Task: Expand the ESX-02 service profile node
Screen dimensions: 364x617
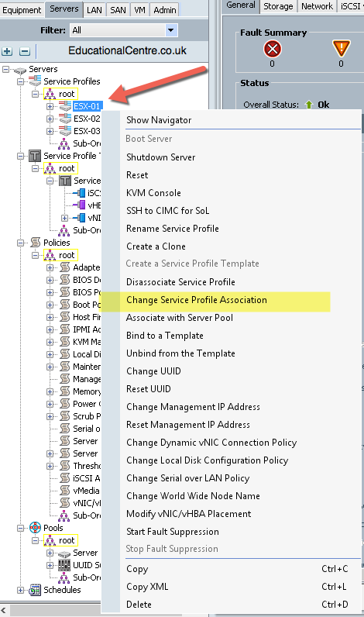Action: click(x=50, y=119)
